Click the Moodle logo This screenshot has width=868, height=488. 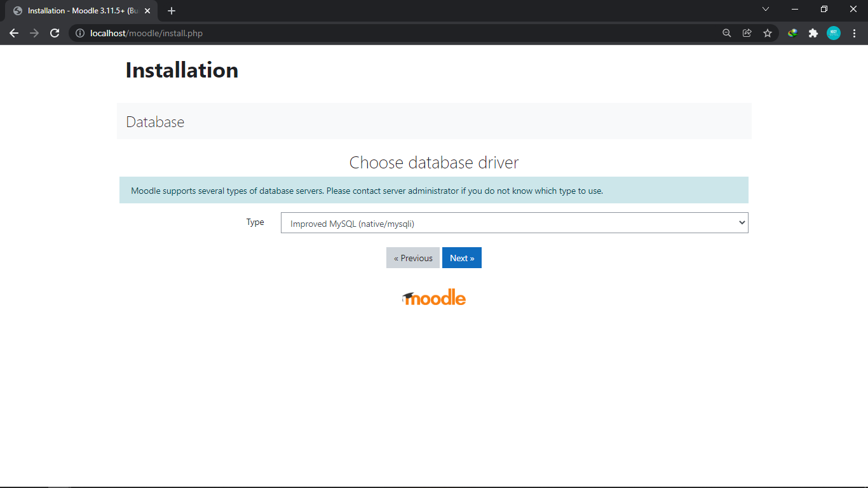[x=434, y=298]
